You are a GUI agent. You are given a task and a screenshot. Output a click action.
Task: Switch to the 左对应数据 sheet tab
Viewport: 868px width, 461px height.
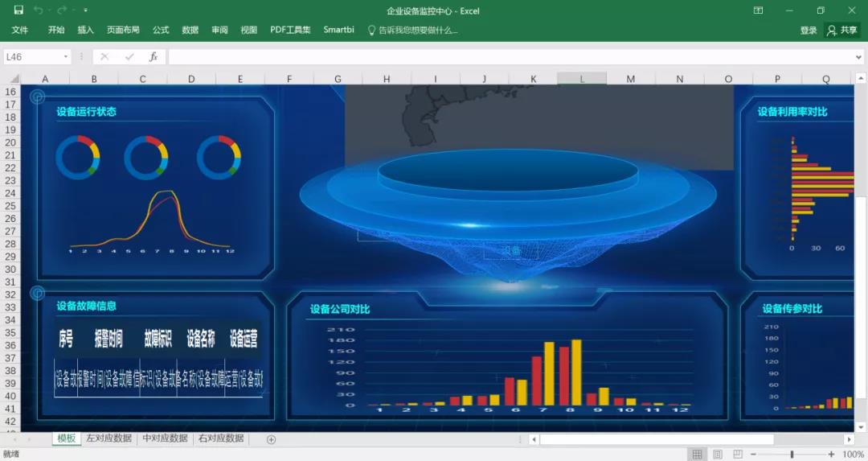[x=109, y=438]
